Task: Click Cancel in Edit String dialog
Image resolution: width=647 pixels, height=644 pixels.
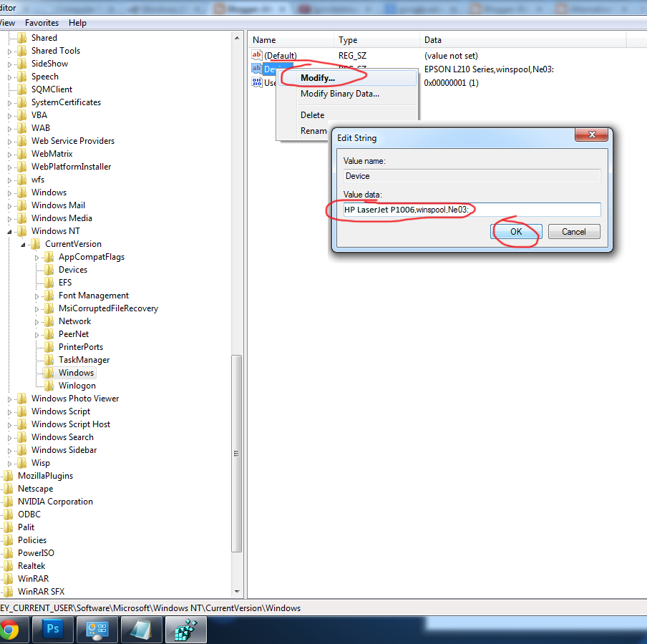Action: coord(573,231)
